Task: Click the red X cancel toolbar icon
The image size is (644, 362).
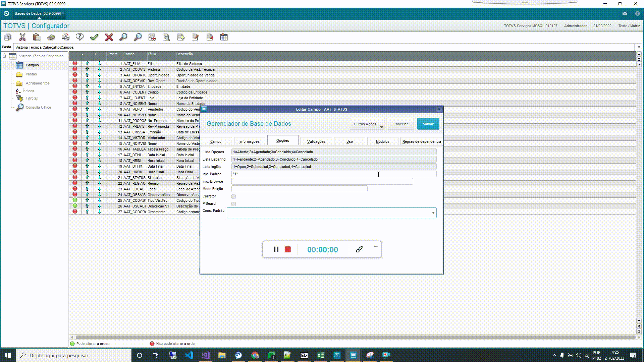Action: (x=109, y=37)
